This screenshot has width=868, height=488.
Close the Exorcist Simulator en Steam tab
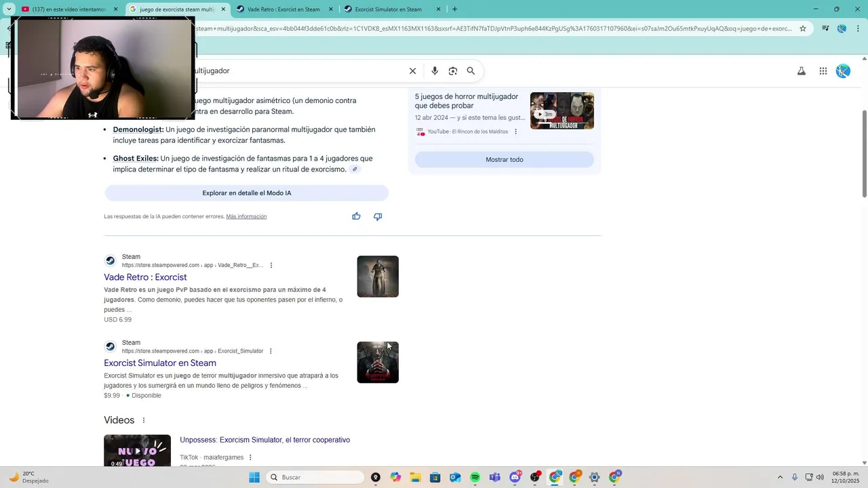438,9
